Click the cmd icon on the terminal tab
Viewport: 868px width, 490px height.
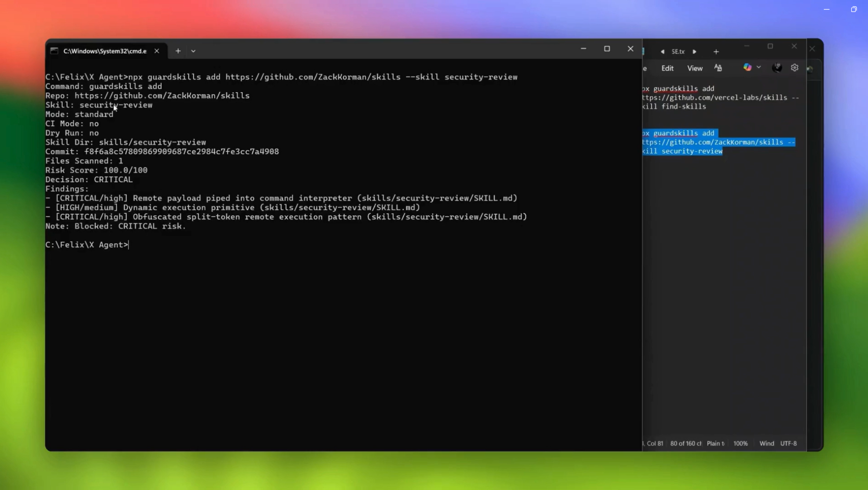tap(54, 51)
